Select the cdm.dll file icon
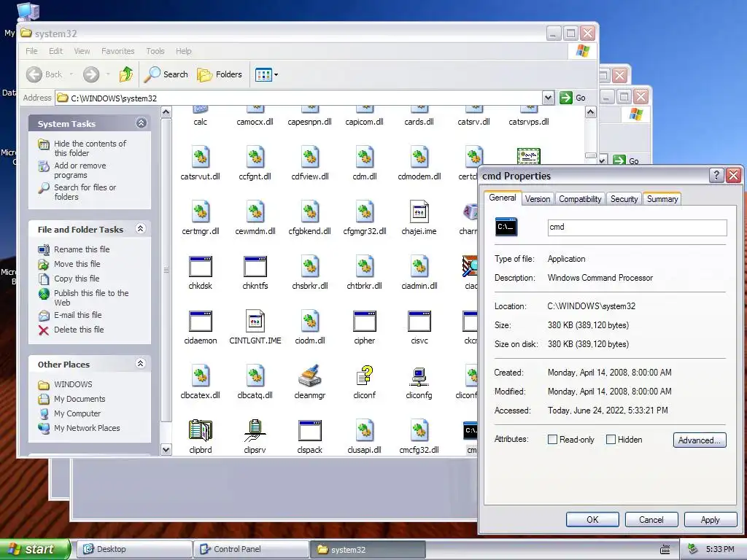 tap(365, 157)
